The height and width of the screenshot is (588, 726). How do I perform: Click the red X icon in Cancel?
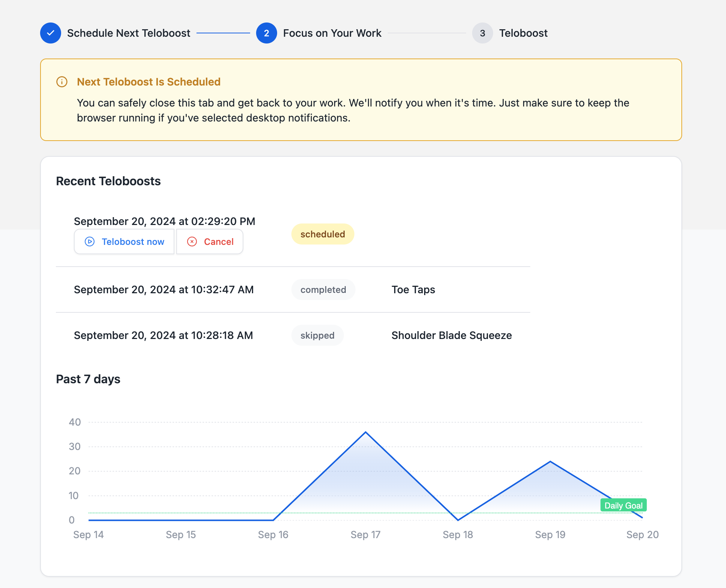pyautogui.click(x=192, y=241)
